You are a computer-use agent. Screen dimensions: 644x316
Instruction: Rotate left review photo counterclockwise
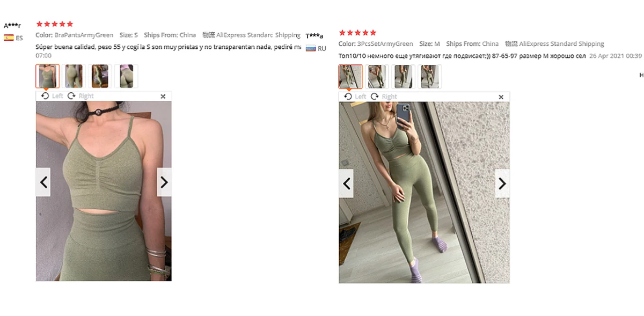pyautogui.click(x=52, y=96)
